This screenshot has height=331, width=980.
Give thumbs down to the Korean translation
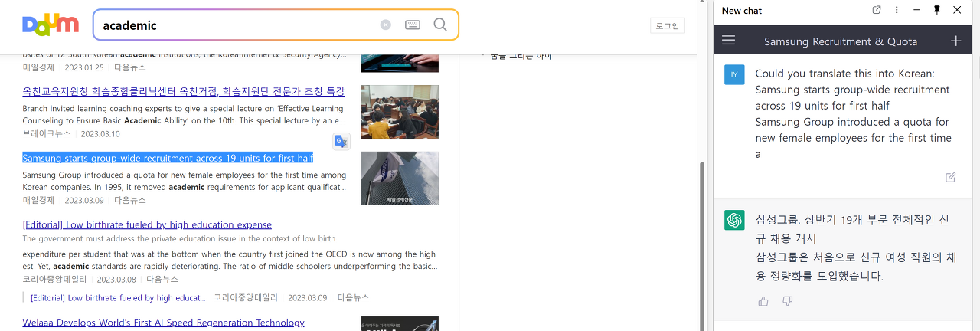(x=788, y=301)
